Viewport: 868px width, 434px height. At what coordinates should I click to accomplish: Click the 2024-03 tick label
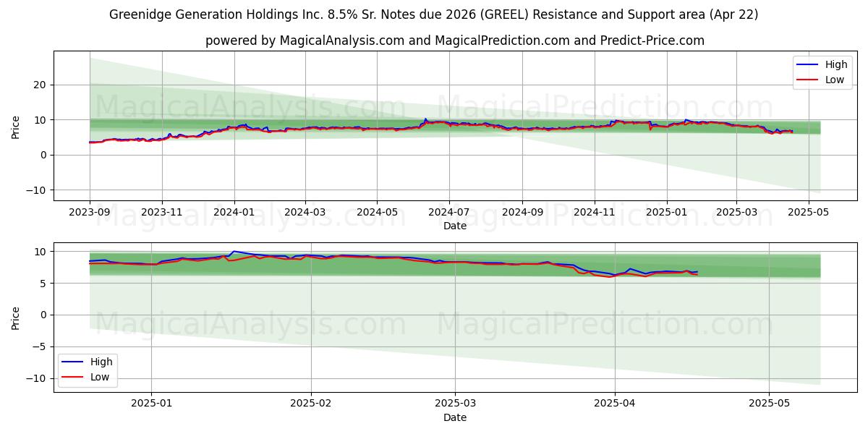pos(305,213)
